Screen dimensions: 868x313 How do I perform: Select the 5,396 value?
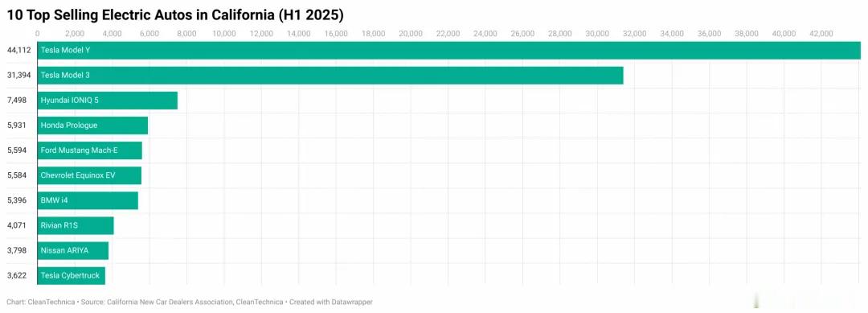click(16, 200)
